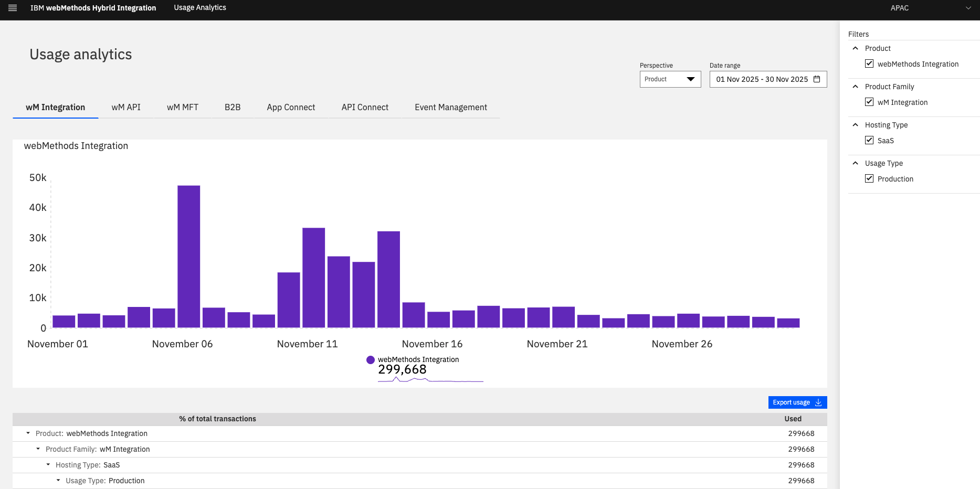980x489 pixels.
Task: Click the tallest bar near November 06
Action: [x=188, y=257]
